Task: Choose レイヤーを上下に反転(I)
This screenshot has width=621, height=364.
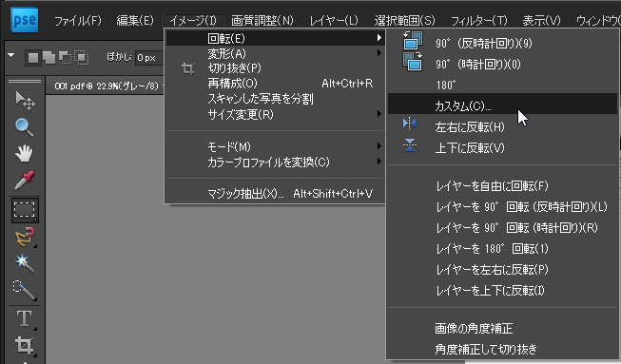Action: tap(502, 291)
